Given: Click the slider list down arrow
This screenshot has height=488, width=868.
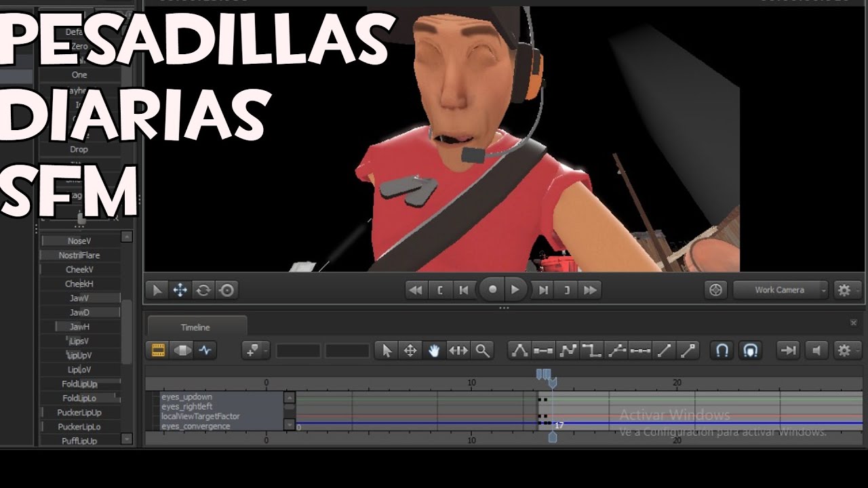Looking at the screenshot, I should pyautogui.click(x=127, y=439).
